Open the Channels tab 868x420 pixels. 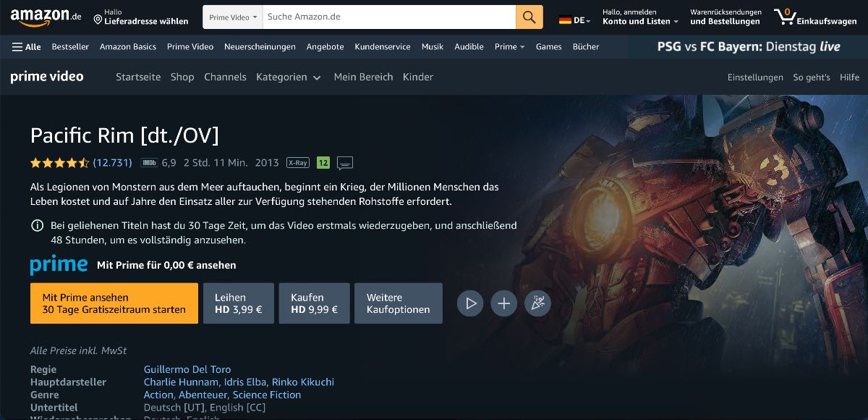point(225,77)
